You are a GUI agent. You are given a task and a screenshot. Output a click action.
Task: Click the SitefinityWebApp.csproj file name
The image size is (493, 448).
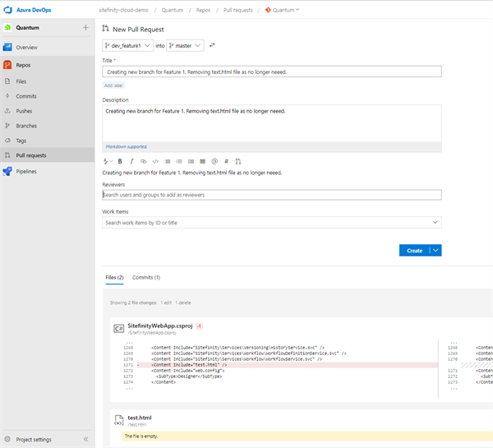click(x=160, y=326)
